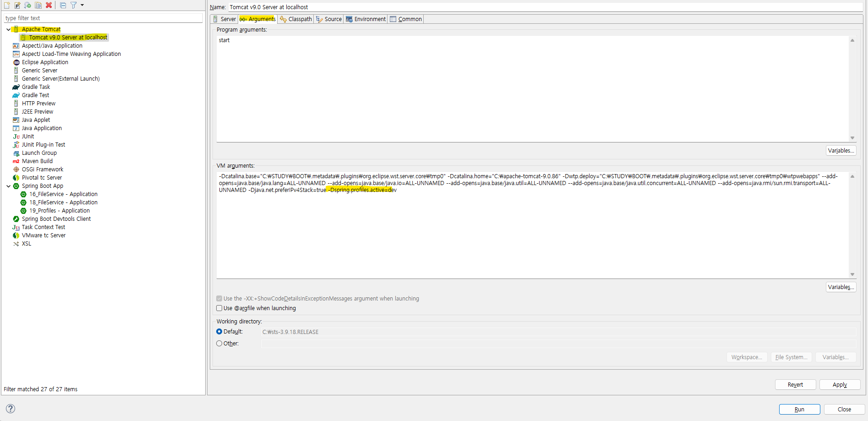Click the icon of Tomcat v9.0 Server entry
Image resolution: width=868 pixels, height=421 pixels.
(23, 38)
